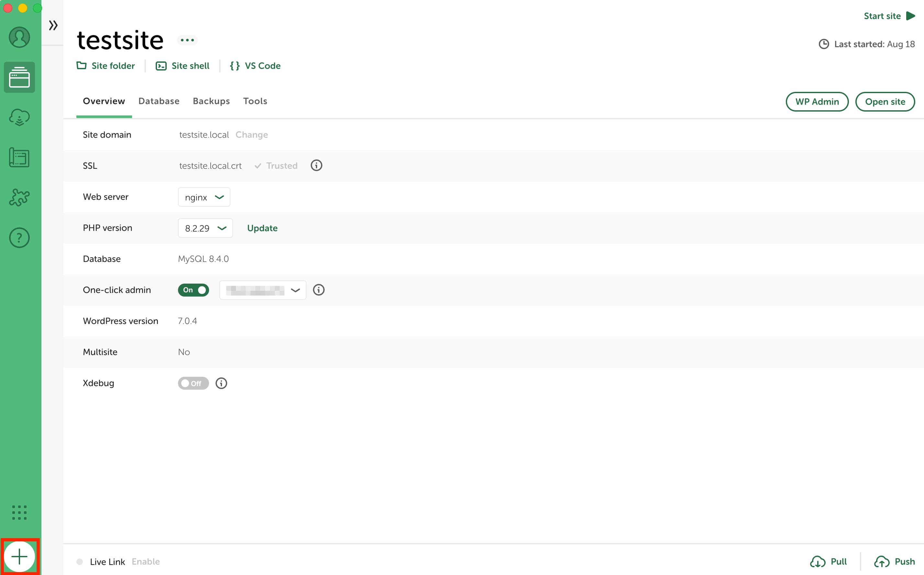This screenshot has width=924, height=575.
Task: Select the Local Sites icon in sidebar
Action: click(19, 77)
